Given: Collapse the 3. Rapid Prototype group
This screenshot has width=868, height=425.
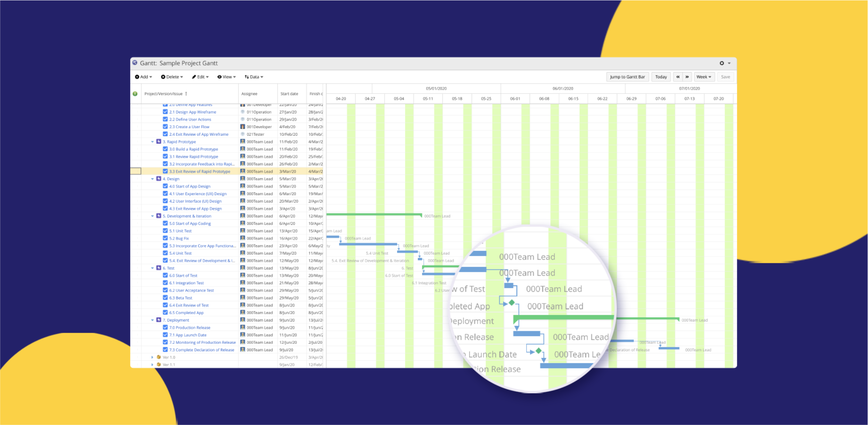Looking at the screenshot, I should click(152, 142).
